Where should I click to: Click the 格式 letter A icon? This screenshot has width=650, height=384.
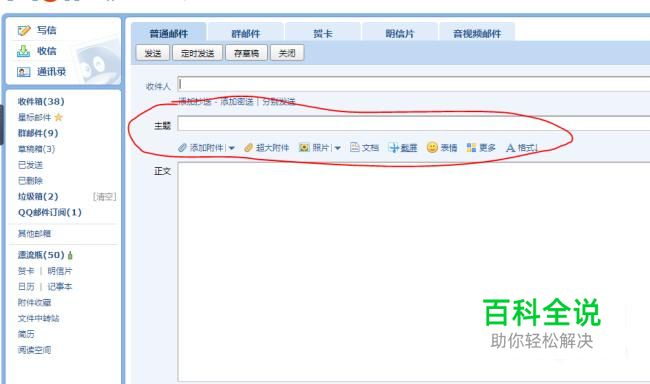[510, 148]
